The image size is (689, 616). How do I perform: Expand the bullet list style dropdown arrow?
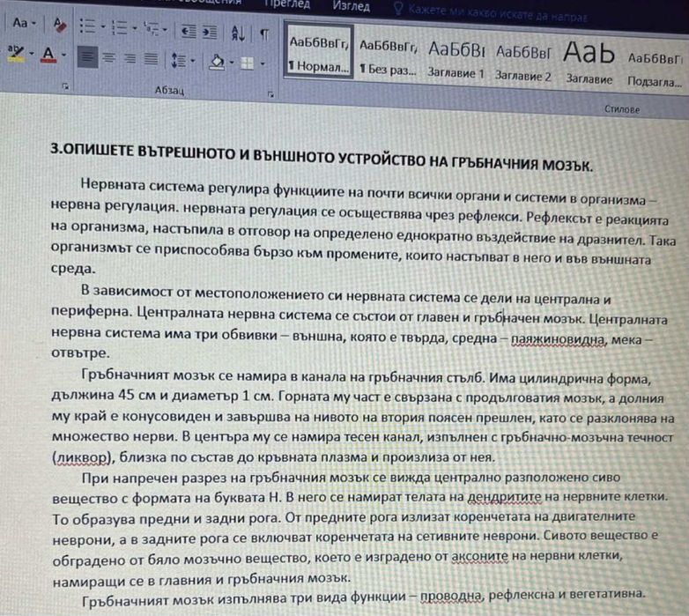click(x=103, y=26)
